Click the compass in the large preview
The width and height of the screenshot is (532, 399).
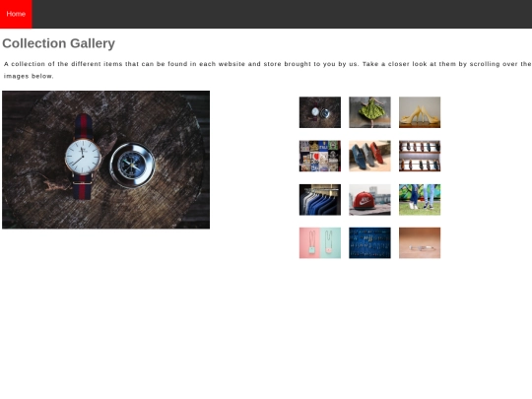coord(132,165)
